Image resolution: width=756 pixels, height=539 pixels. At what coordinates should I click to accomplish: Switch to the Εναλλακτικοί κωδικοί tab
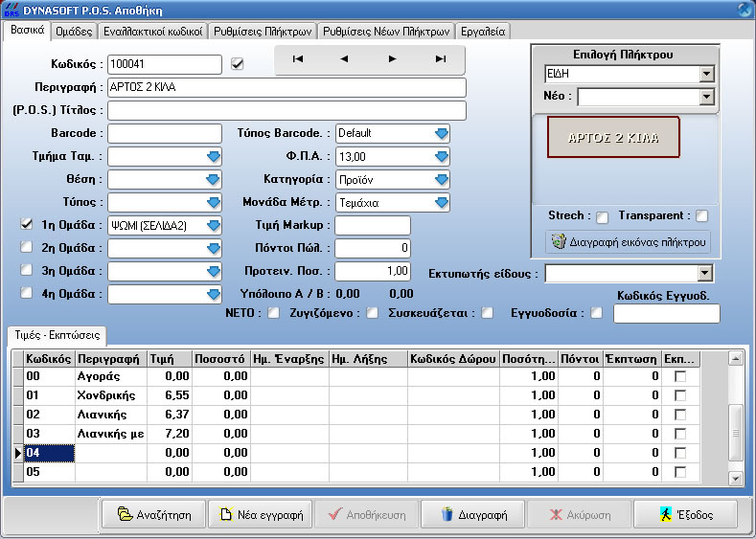tap(153, 32)
